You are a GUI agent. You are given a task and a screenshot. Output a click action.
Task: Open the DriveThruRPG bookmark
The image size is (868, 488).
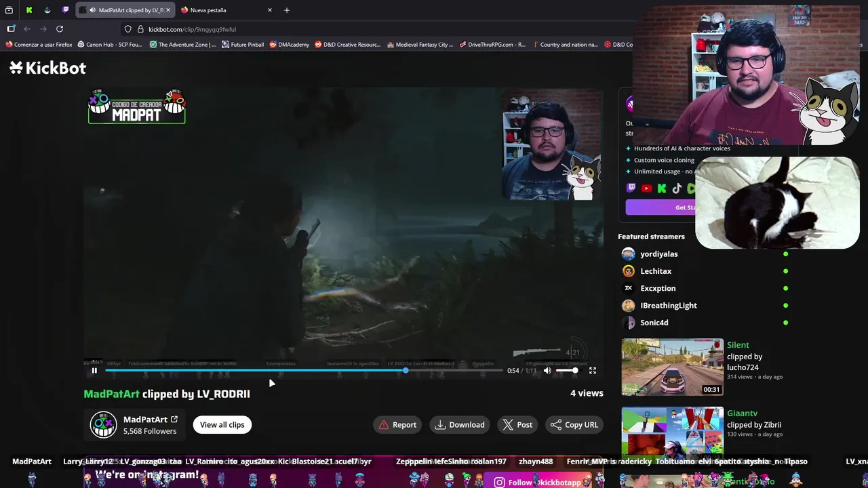click(x=492, y=45)
